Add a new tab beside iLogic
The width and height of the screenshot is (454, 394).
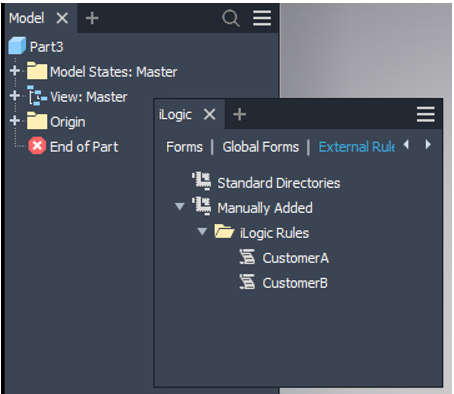pyautogui.click(x=239, y=114)
